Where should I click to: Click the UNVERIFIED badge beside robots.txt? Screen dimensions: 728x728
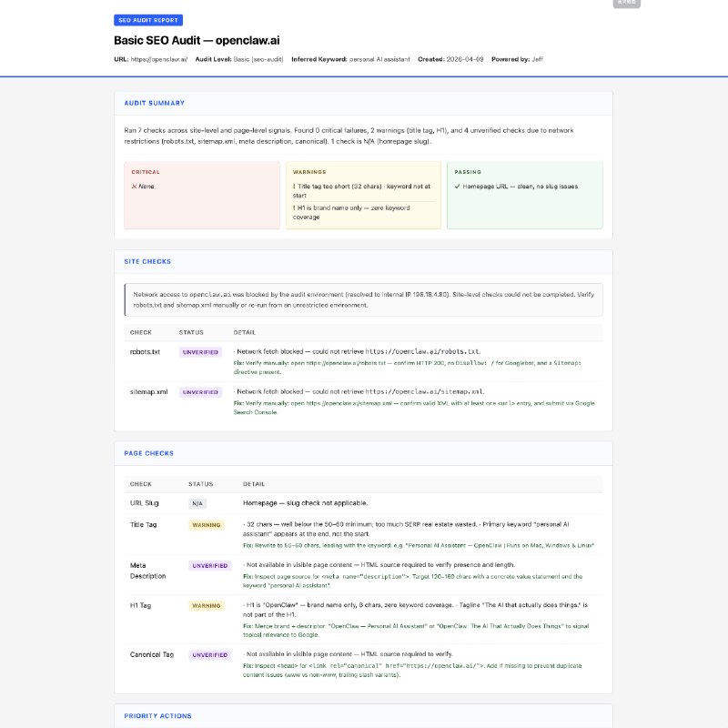[x=199, y=351]
